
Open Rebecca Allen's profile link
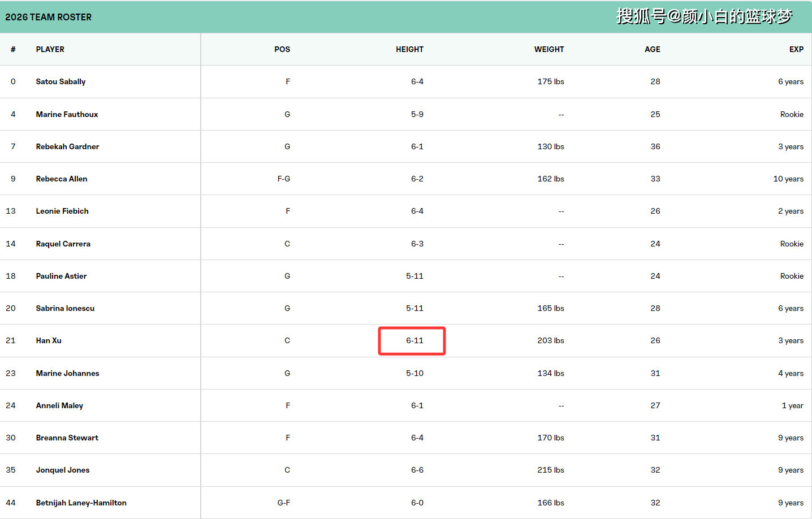click(x=62, y=179)
